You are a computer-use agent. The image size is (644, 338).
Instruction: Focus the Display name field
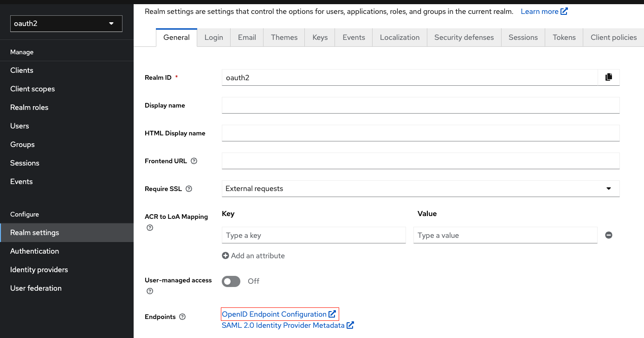tap(421, 105)
